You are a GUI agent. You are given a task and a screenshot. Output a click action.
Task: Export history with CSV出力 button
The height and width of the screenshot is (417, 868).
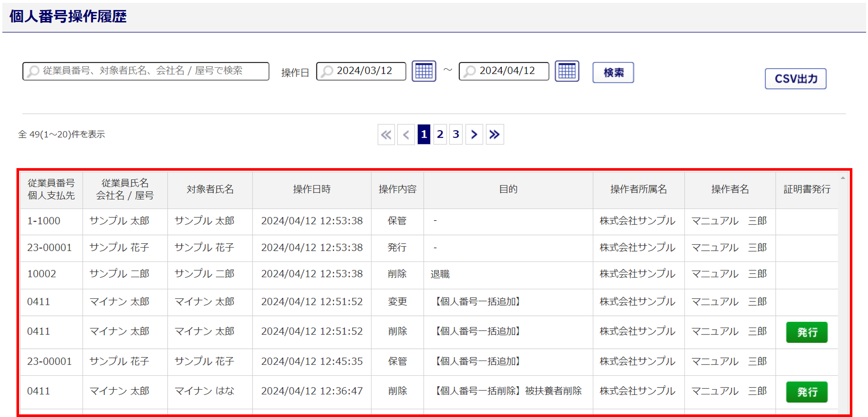(x=795, y=79)
